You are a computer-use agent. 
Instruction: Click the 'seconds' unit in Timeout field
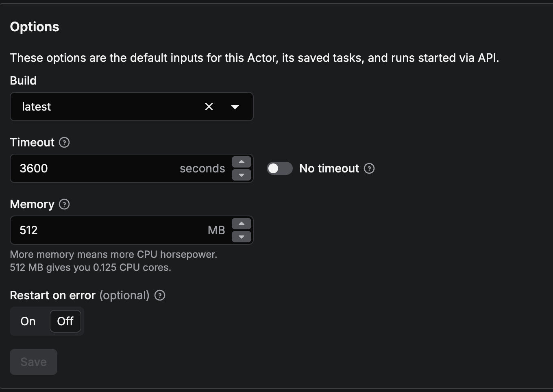point(202,168)
